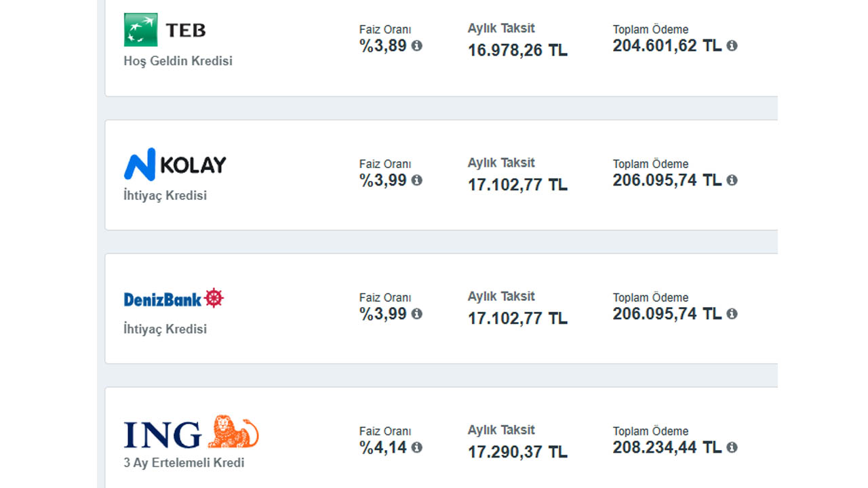Open info icon beside DenizBank %3,99 rate
The image size is (868, 488).
point(417,313)
